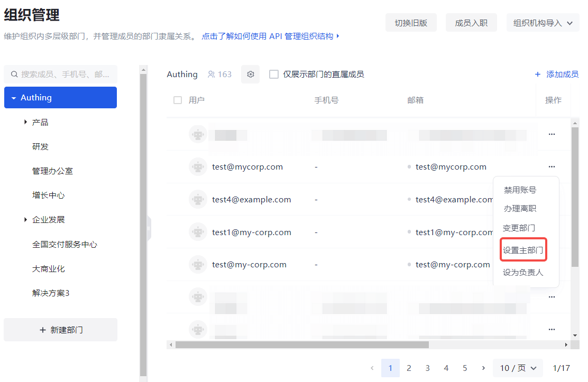Image resolution: width=588 pixels, height=382 pixels.
Task: Open the 组织机构导入 dropdown
Action: click(543, 23)
